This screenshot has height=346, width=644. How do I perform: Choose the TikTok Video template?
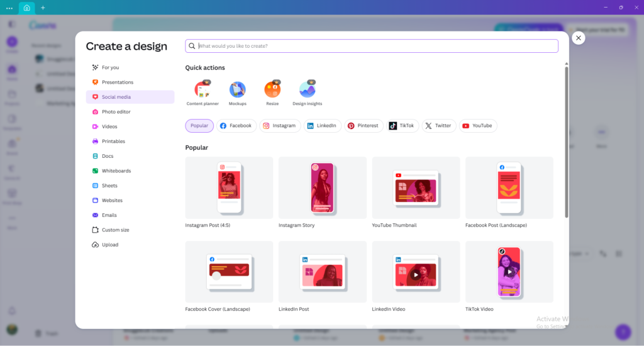[x=509, y=272]
